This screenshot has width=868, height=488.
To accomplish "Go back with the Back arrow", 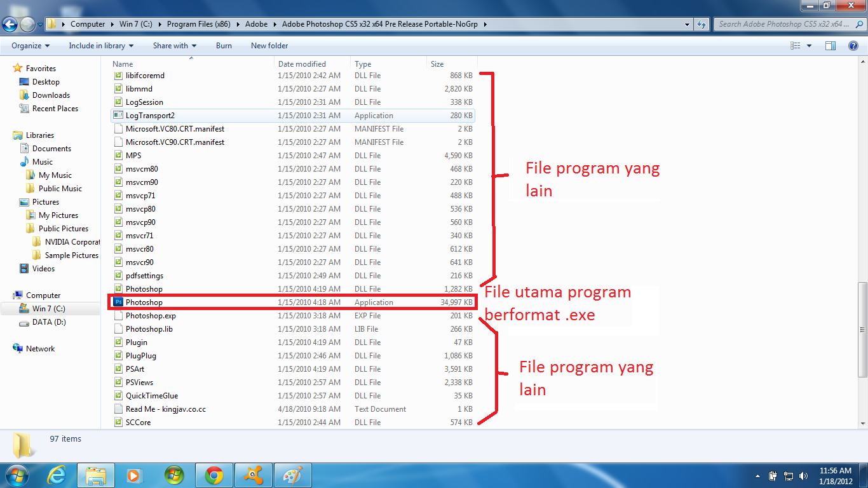I will coord(10,24).
